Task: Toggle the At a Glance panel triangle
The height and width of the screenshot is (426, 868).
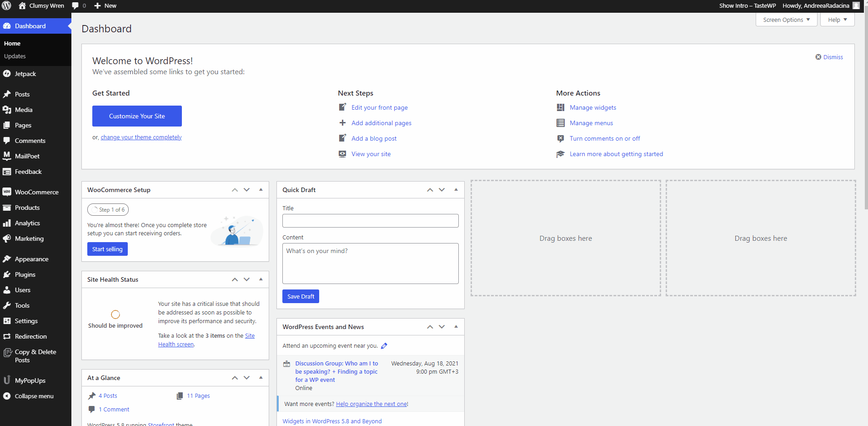Action: tap(261, 378)
